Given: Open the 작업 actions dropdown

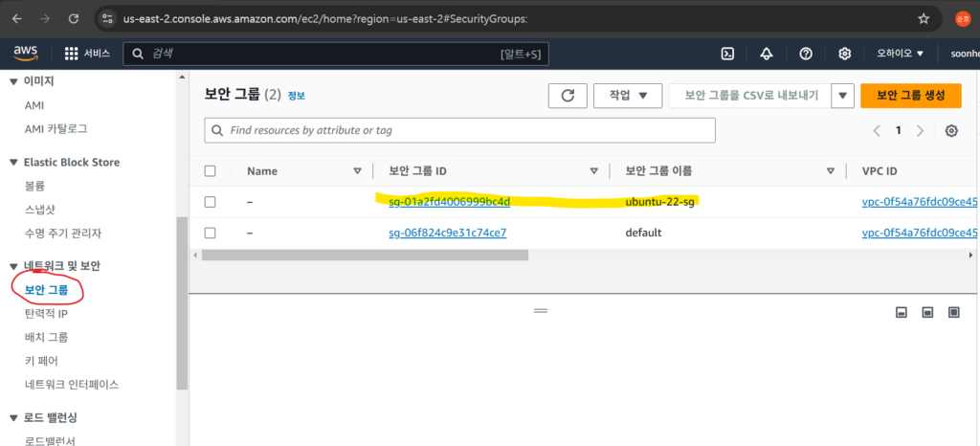Looking at the screenshot, I should [628, 96].
